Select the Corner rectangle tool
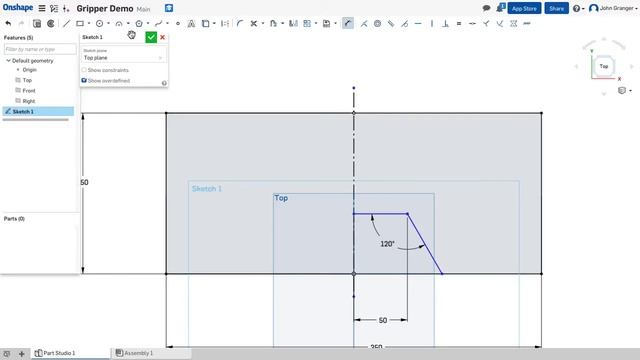 point(80,24)
